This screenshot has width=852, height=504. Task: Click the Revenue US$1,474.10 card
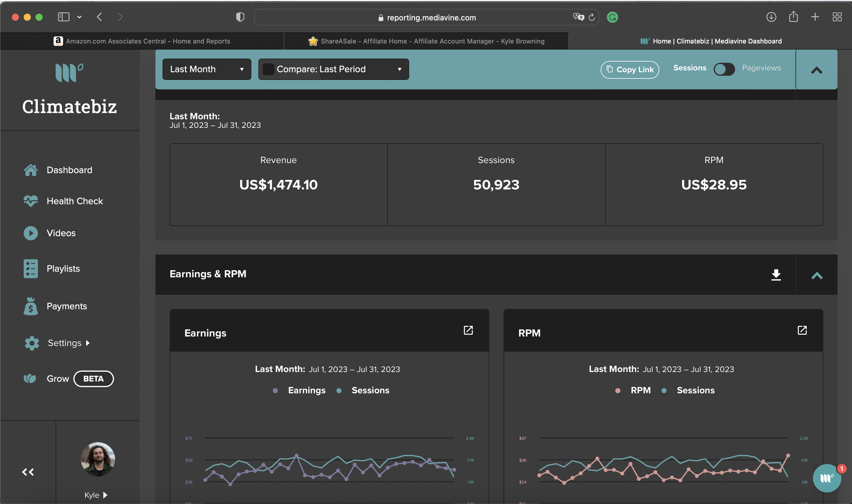[x=279, y=185]
